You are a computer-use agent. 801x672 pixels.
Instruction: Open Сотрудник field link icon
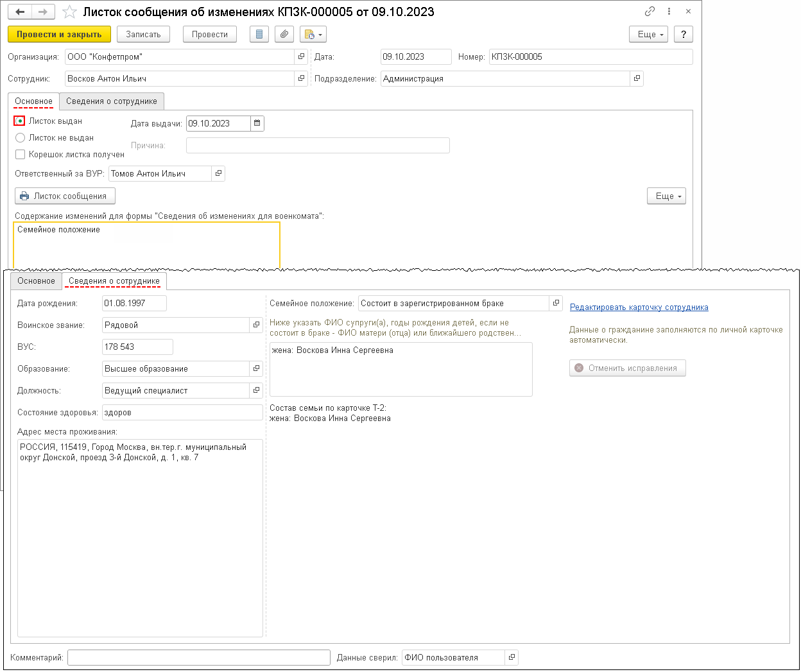click(301, 78)
